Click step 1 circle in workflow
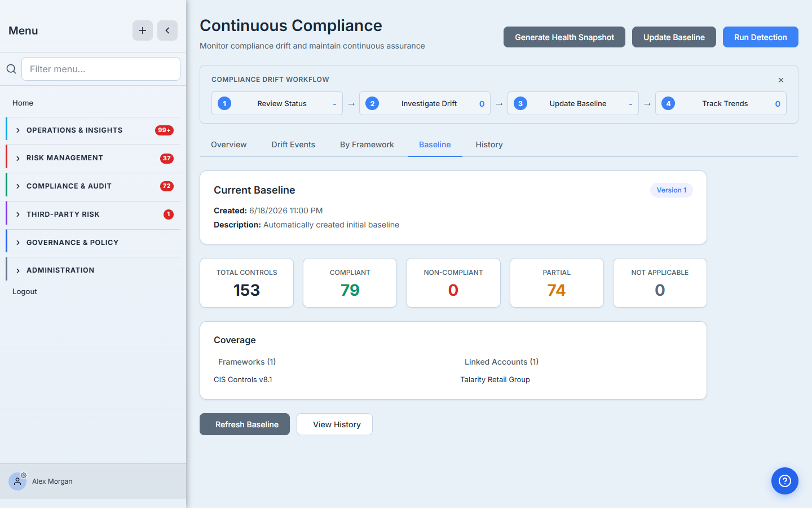Viewport: 812px width, 508px height. 224,103
